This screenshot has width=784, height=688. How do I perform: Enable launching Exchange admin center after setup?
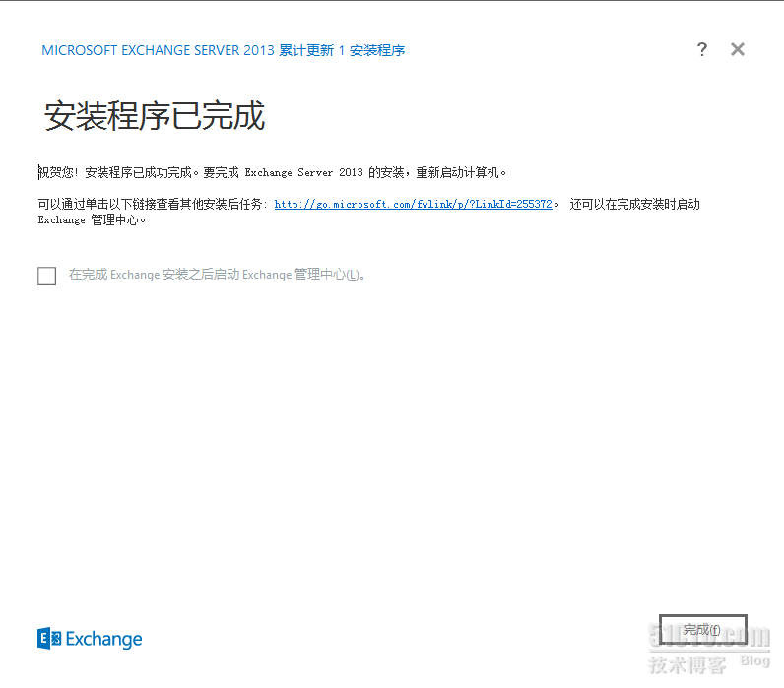[47, 276]
